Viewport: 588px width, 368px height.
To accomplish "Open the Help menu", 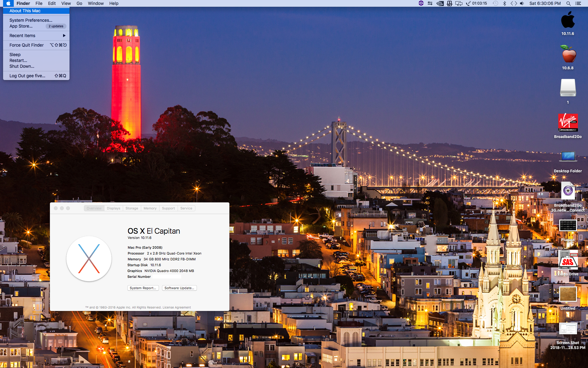I will [114, 3].
